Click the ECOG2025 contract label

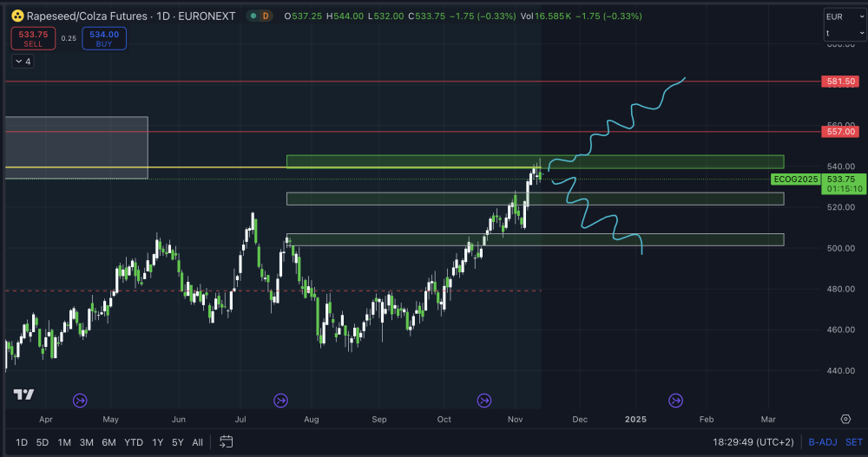795,180
